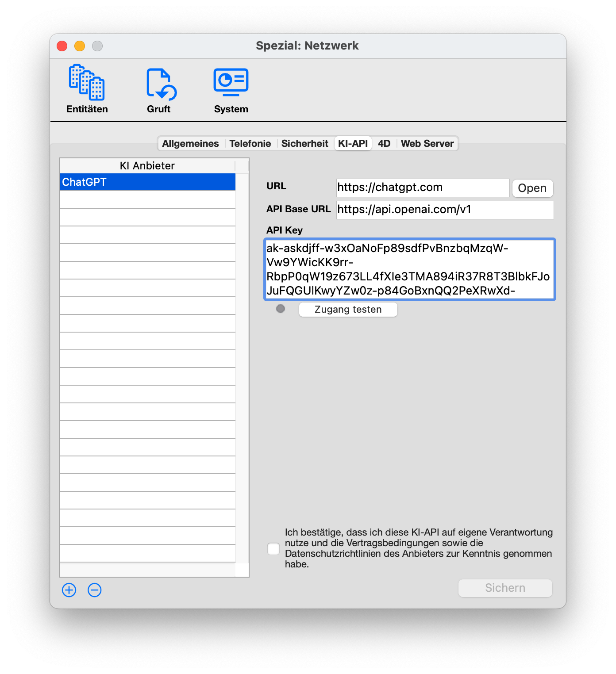This screenshot has height=674, width=616.
Task: Click the 'URL' label
Action: pyautogui.click(x=276, y=186)
